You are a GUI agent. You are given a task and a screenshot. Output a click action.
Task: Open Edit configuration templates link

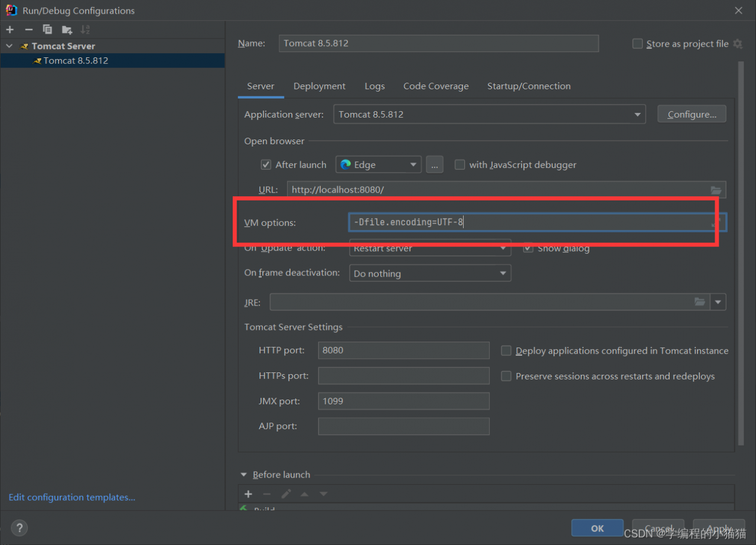click(72, 498)
